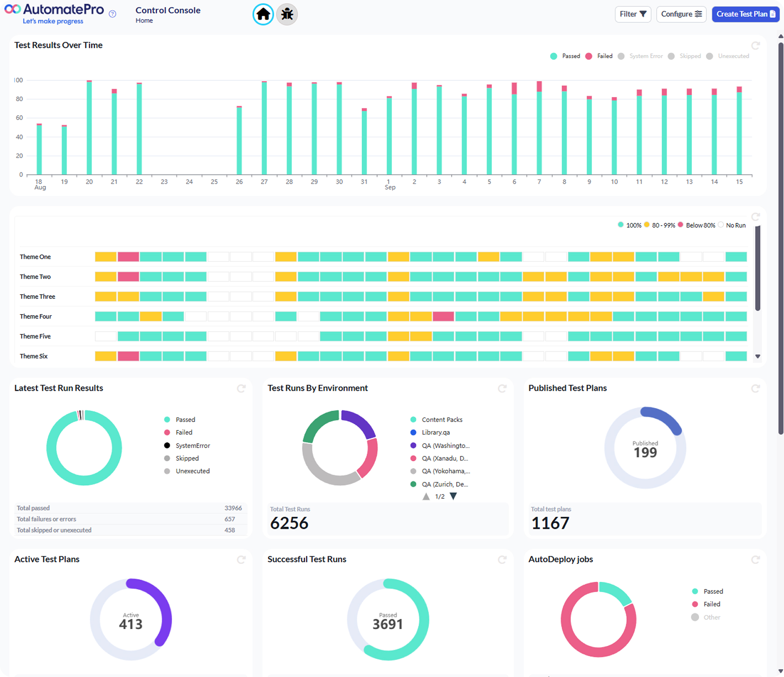The image size is (784, 677).
Task: Open the Filter dropdown
Action: tap(633, 14)
